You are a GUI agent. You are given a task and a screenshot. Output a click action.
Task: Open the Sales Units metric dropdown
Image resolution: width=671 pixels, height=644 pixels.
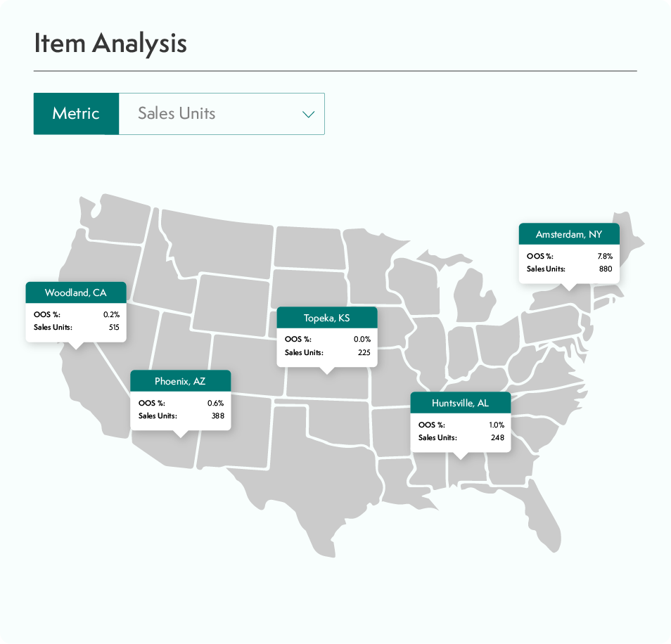(222, 114)
